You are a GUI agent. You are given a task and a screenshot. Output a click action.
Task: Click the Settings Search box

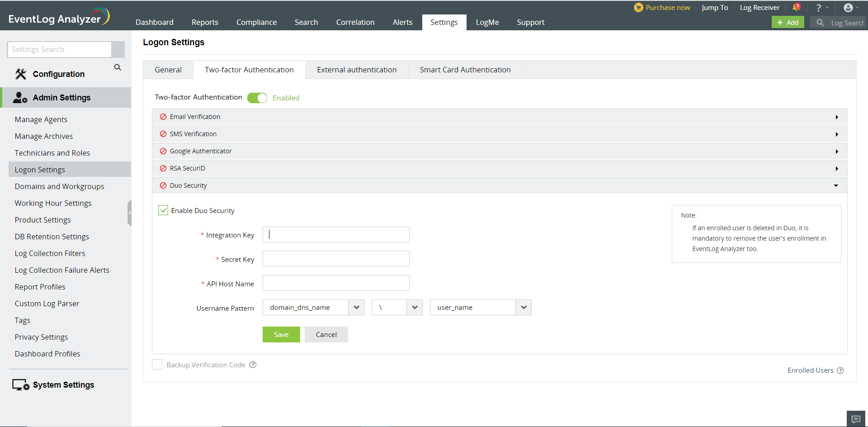click(x=59, y=49)
